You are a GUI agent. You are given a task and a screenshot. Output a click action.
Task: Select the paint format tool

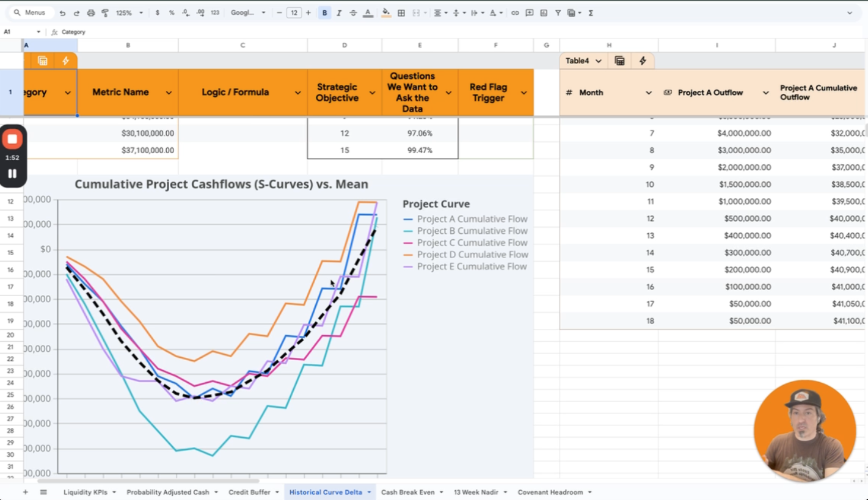pyautogui.click(x=105, y=13)
